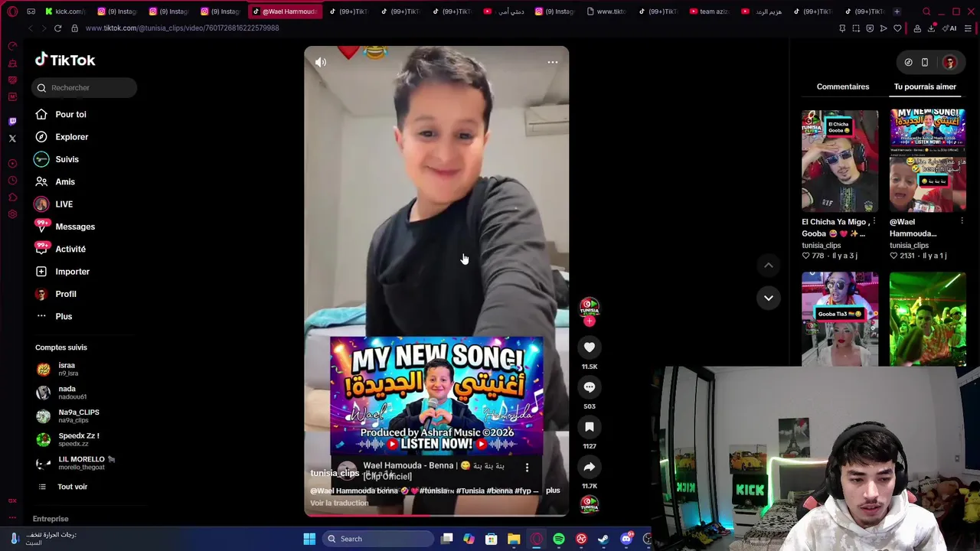Expand the Plus menu

[x=64, y=316]
